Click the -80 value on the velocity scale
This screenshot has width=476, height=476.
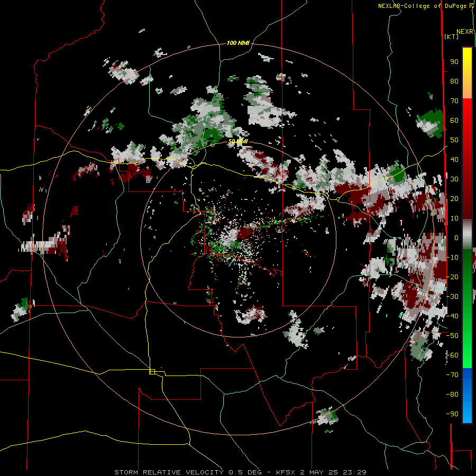tap(452, 395)
